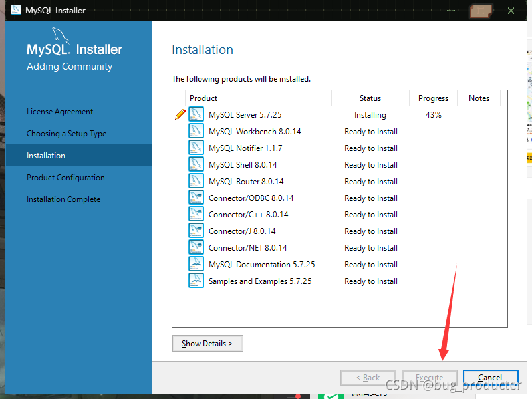Select the MySQL Router 8.0.14 row name

click(x=246, y=182)
